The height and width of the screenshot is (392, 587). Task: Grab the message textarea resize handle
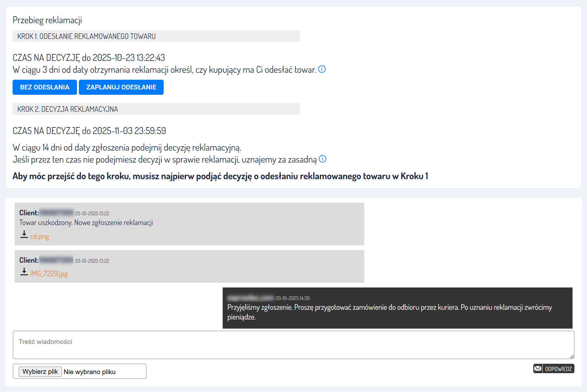click(x=572, y=357)
